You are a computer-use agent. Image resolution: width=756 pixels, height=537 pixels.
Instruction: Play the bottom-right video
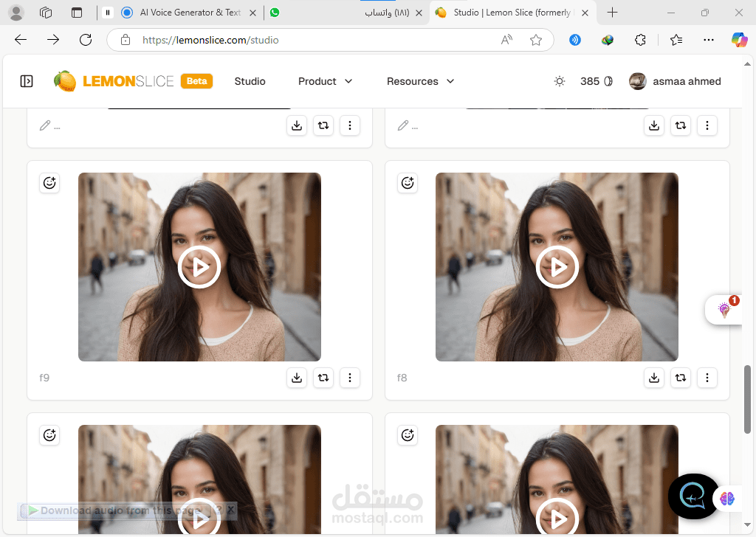557,518
